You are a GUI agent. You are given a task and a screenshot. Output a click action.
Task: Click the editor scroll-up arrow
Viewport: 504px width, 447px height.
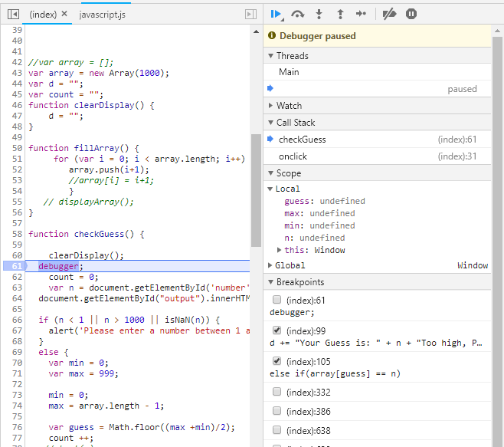tap(256, 31)
